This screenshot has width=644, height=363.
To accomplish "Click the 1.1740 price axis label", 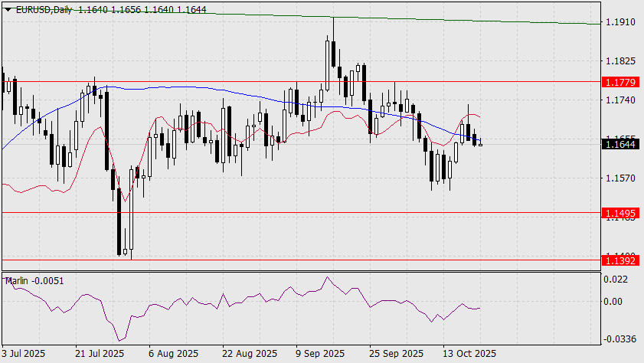I will coord(619,100).
